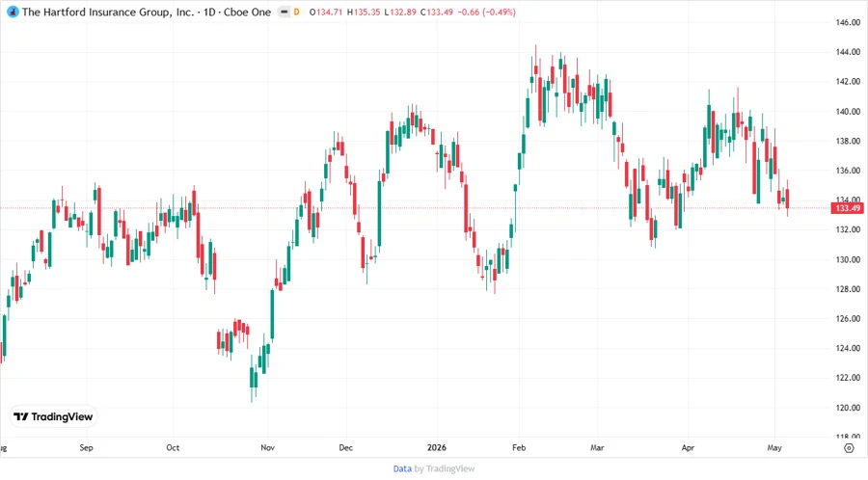This screenshot has height=480, width=868.
Task: Click the 138.00 price axis label
Action: 848,141
